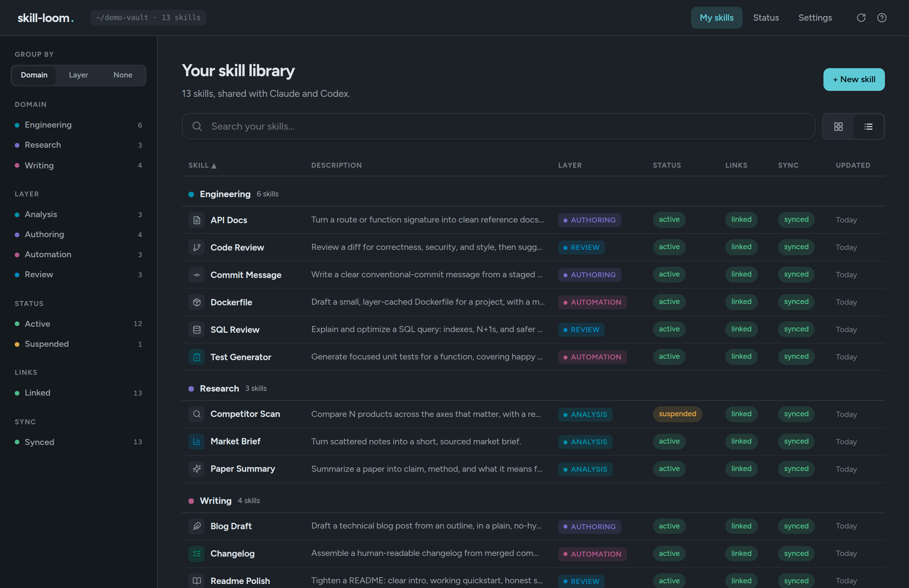Group skills by Domain
Viewport: 909px width, 588px height.
click(34, 75)
